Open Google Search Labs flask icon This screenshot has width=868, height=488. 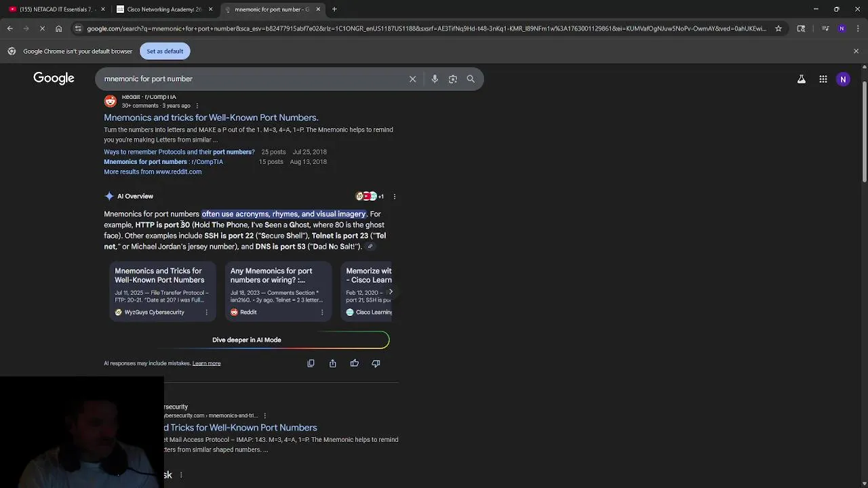802,79
